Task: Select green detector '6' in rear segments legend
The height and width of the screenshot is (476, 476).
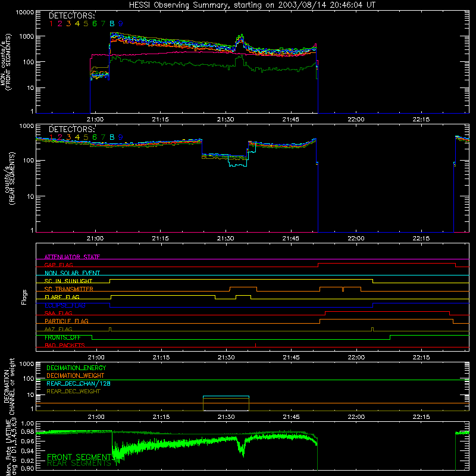Action: pyautogui.click(x=95, y=137)
